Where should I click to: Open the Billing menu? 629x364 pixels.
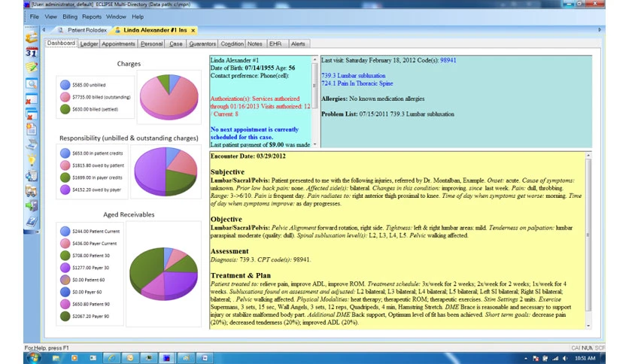(x=70, y=17)
